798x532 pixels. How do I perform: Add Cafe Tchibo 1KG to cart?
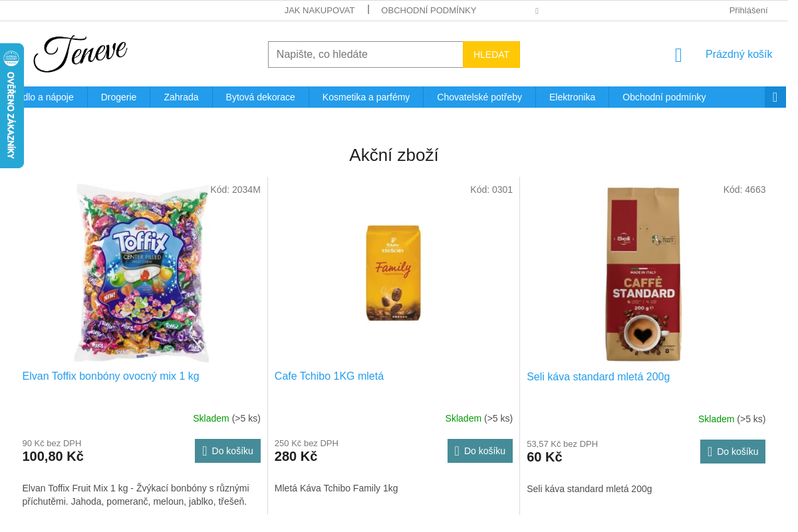[x=480, y=451]
